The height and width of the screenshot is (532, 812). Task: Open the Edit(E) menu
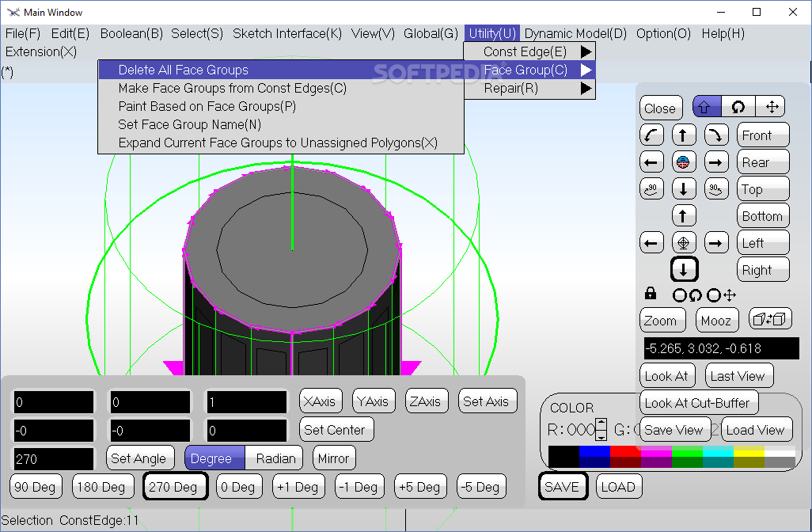click(70, 34)
